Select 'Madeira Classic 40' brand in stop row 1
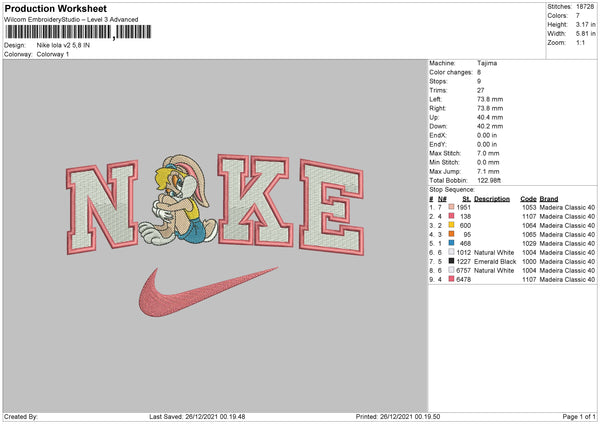 click(x=567, y=207)
